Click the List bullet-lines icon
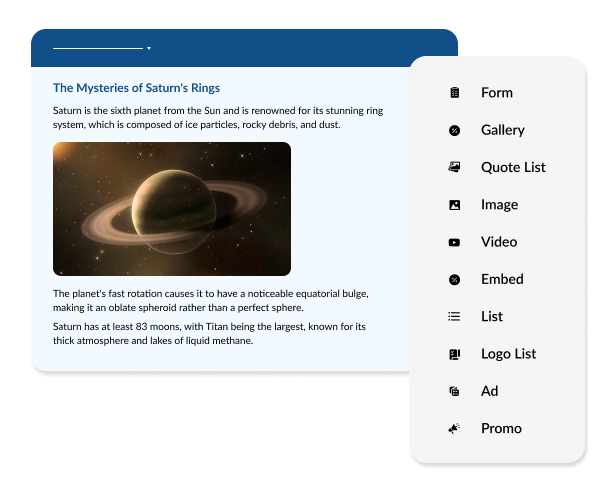The image size is (615, 500). 455,316
